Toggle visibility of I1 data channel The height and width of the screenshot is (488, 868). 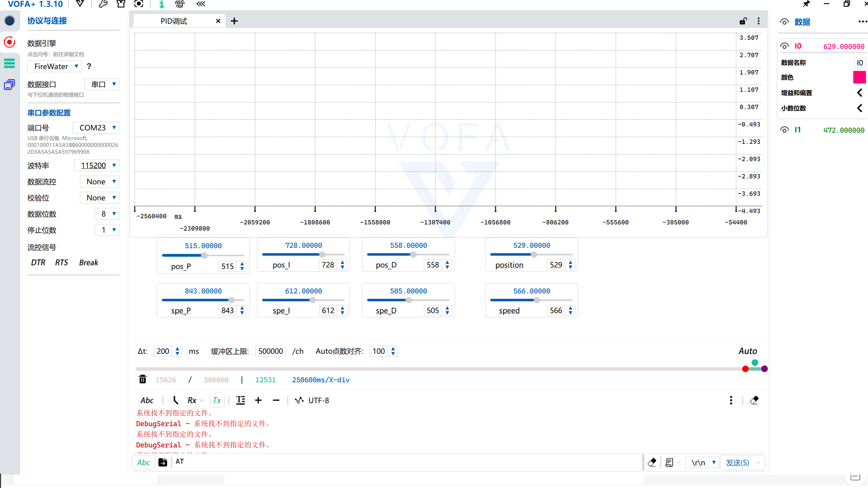pos(784,130)
